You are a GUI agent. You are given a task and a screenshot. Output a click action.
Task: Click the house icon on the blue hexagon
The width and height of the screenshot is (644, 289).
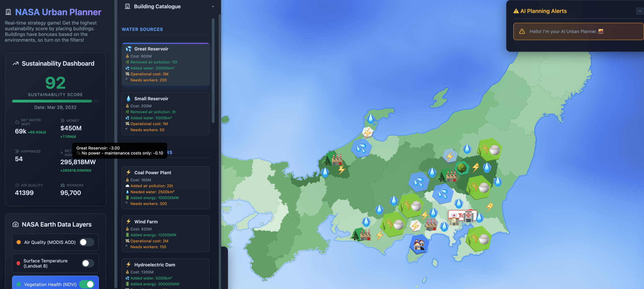(x=419, y=244)
